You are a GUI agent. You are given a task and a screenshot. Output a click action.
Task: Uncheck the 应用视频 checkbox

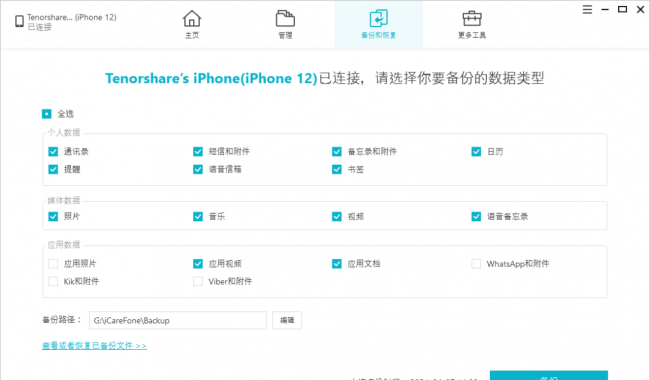pos(198,264)
